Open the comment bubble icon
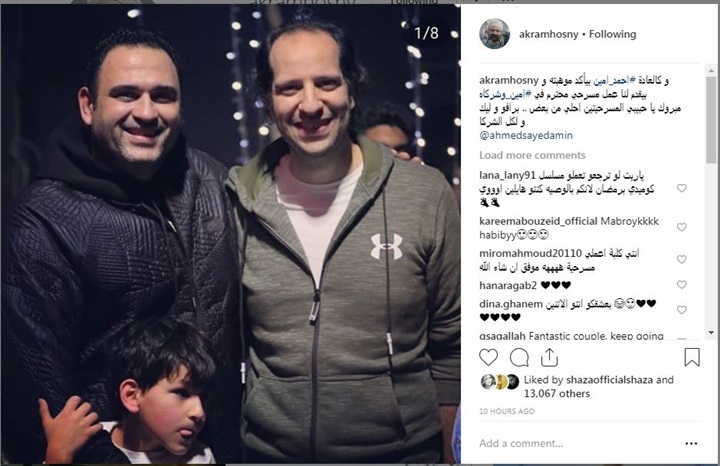Screen dimensions: 720x466 pyautogui.click(x=519, y=358)
